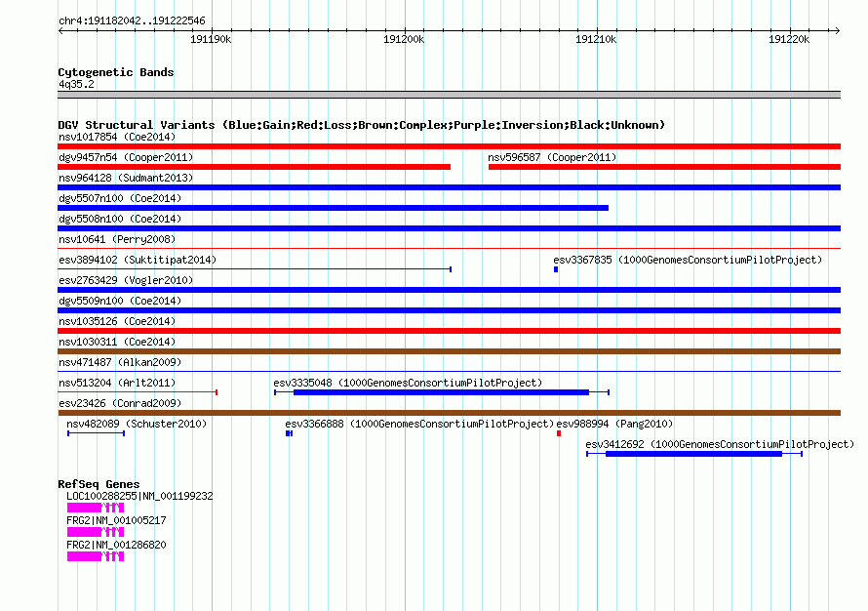
Task: Select the dgv5507n100 (Coe2014) label
Action: (x=120, y=198)
